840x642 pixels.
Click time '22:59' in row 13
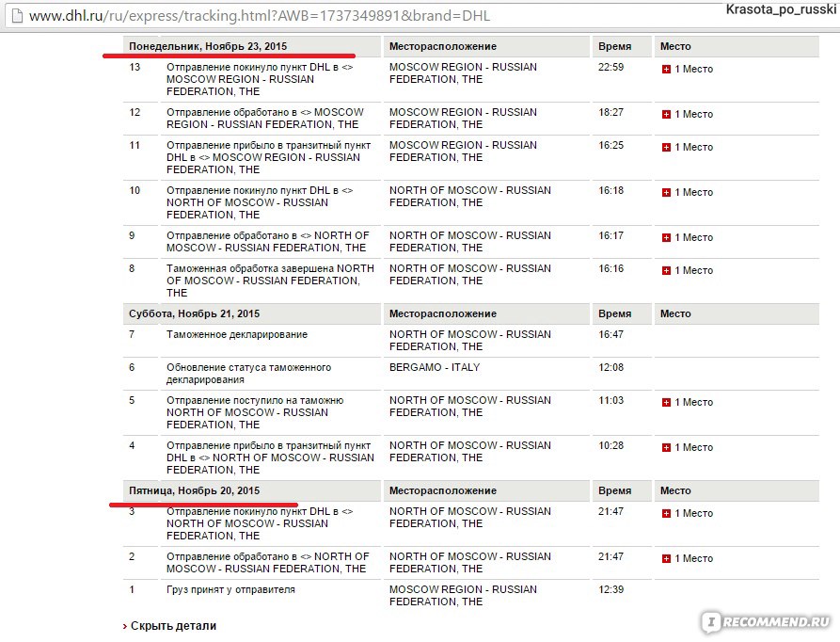[x=610, y=67]
